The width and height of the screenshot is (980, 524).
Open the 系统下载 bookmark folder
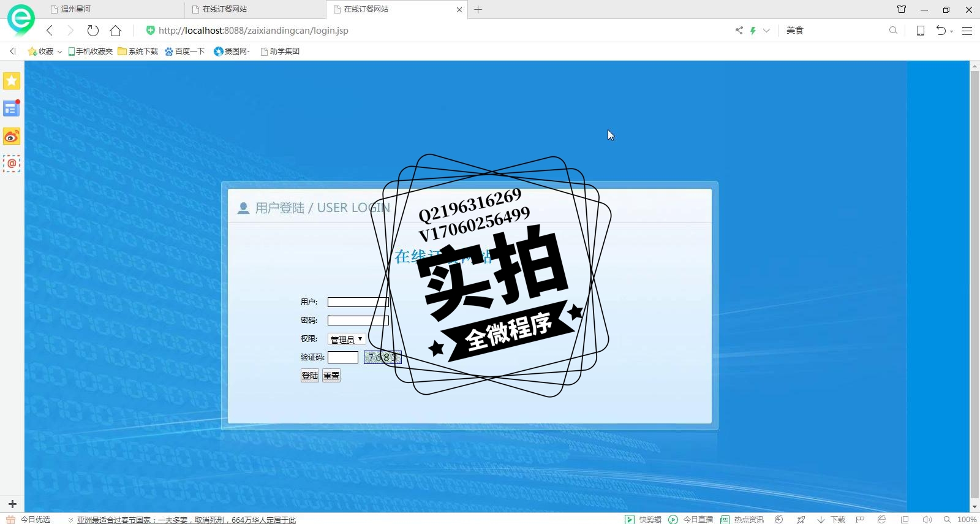pyautogui.click(x=138, y=51)
